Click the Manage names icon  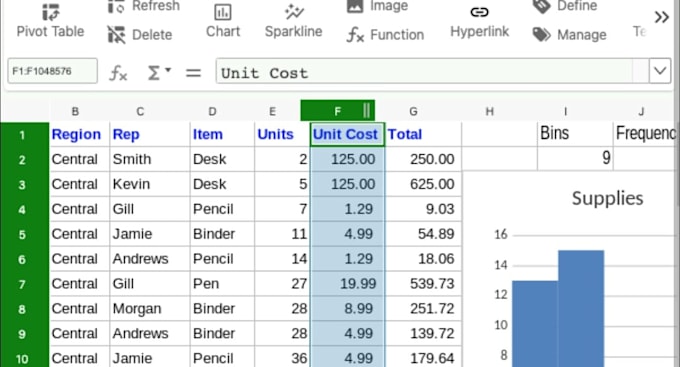[541, 35]
